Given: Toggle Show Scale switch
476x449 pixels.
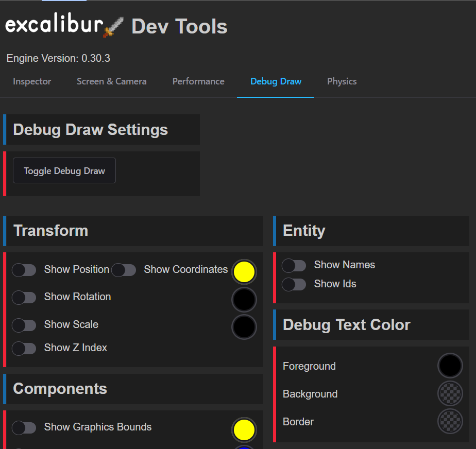Looking at the screenshot, I should click(x=24, y=325).
